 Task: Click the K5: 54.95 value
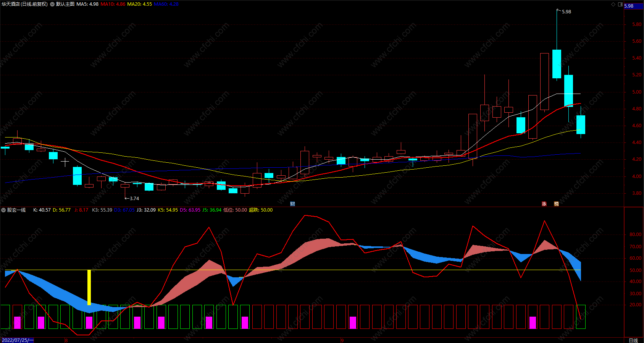(168, 210)
